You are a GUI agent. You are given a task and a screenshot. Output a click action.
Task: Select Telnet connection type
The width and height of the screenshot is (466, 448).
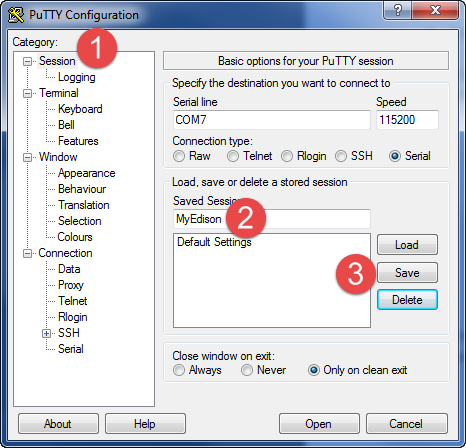pyautogui.click(x=233, y=156)
